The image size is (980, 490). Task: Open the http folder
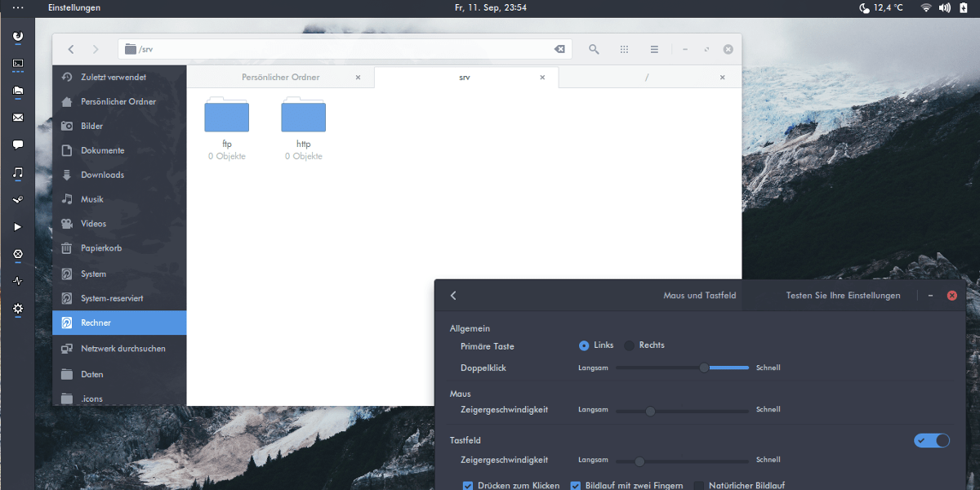pyautogui.click(x=303, y=115)
